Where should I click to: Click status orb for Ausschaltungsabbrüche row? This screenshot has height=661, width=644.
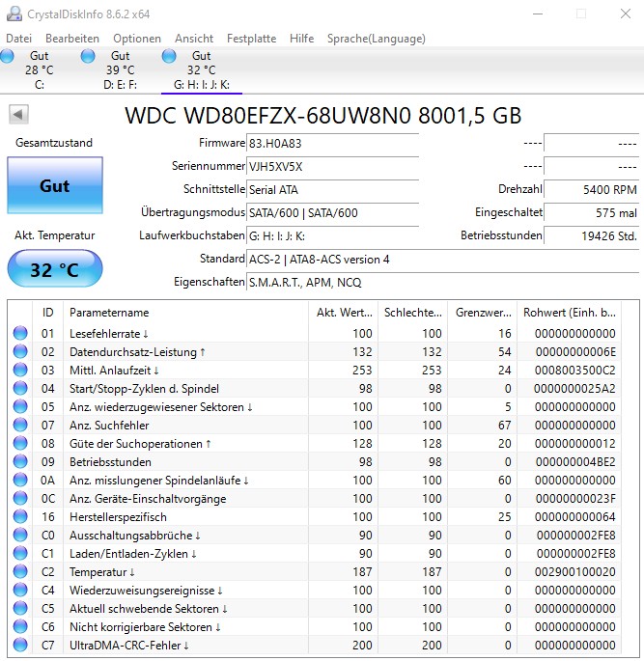click(20, 535)
